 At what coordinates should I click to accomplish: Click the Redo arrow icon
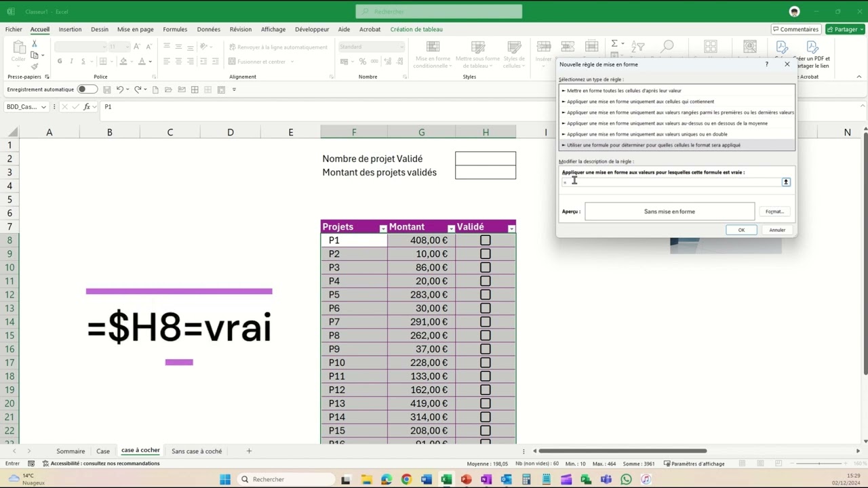138,89
